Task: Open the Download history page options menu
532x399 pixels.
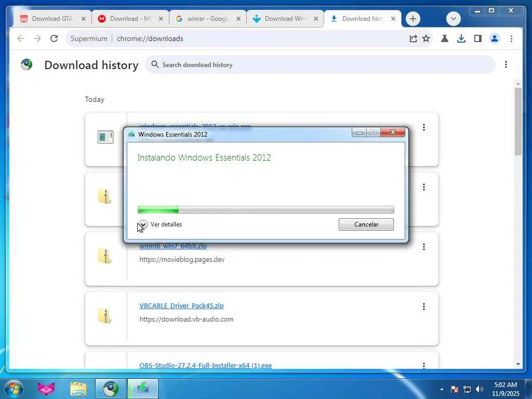Action: (x=506, y=64)
